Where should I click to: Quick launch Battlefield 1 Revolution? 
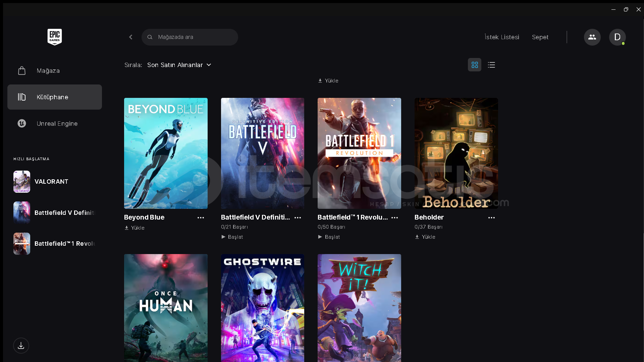[55, 244]
